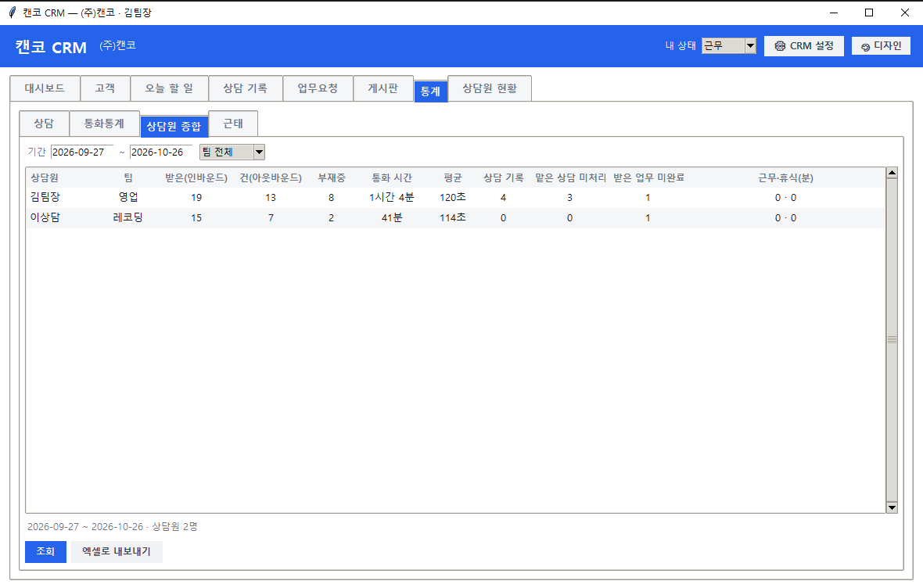Click the 근무·휴식(분) column header

coord(785,177)
